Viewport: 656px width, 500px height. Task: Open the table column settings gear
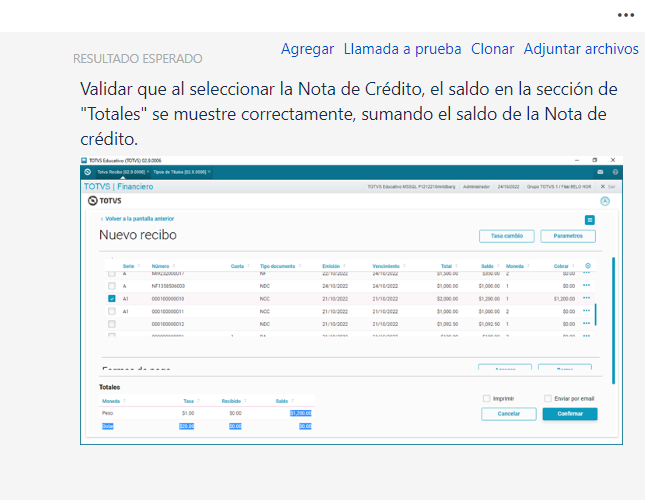tap(588, 266)
